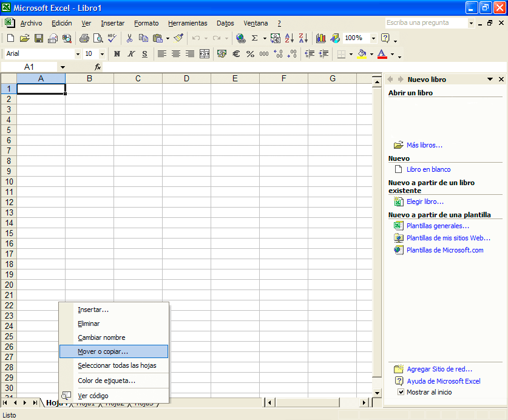Create a Libro en blanco
Screen dimensions: 508x420
click(428, 169)
